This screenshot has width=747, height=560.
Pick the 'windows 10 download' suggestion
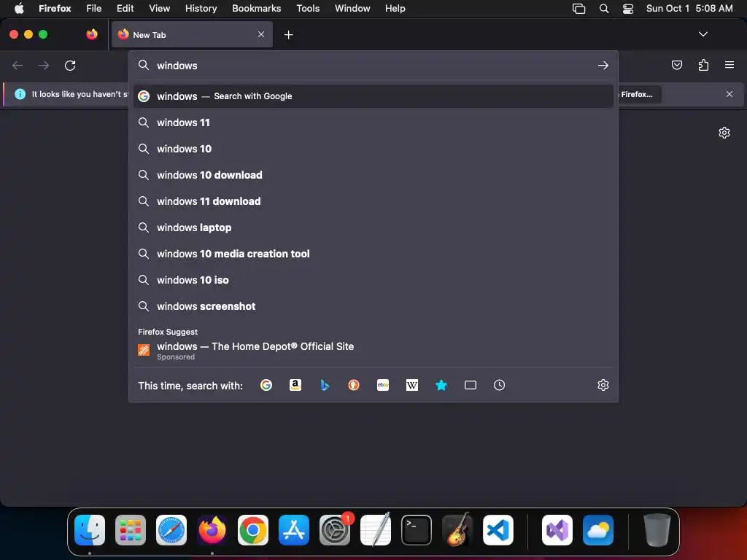pos(373,175)
